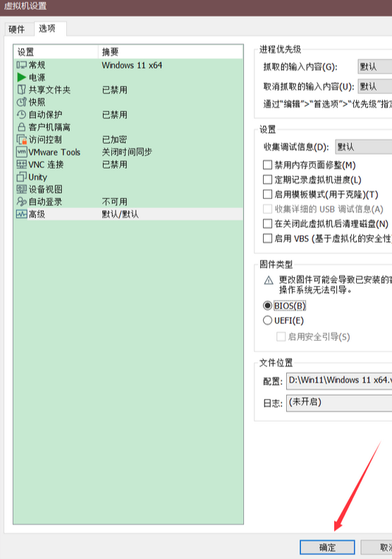
Task: Click the VMware Tools vm icon
Action: click(21, 152)
